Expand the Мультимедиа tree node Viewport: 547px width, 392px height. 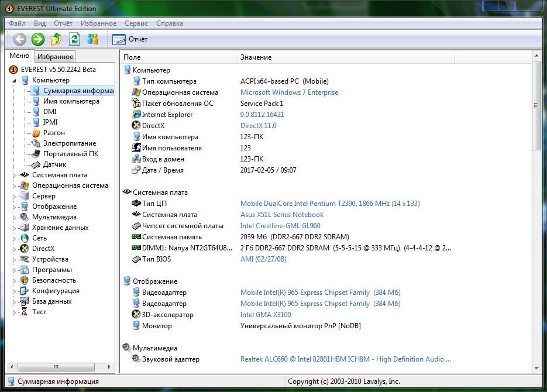point(14,218)
